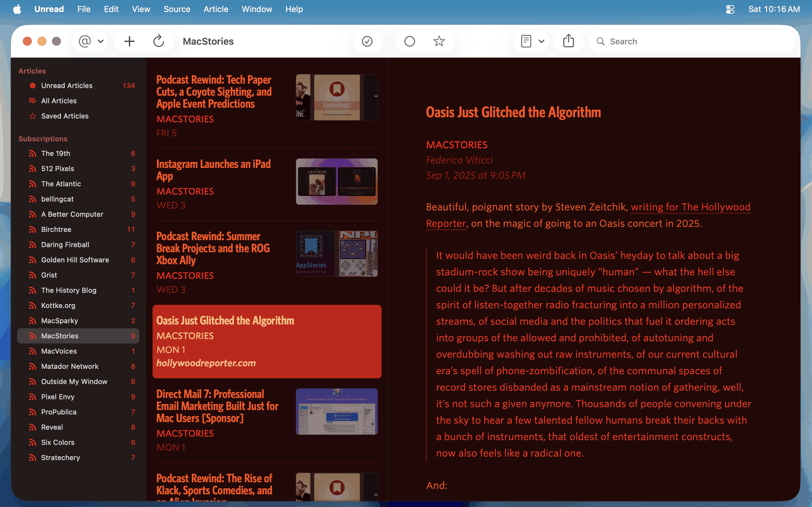This screenshot has width=812, height=507.
Task: Open the Source menu
Action: [x=177, y=9]
